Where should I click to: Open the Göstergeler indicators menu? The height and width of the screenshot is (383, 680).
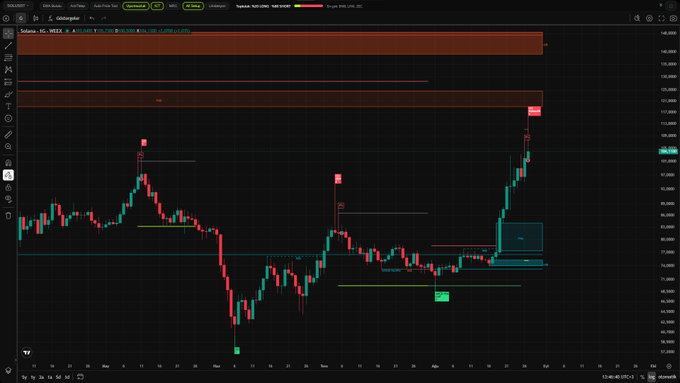tap(64, 18)
